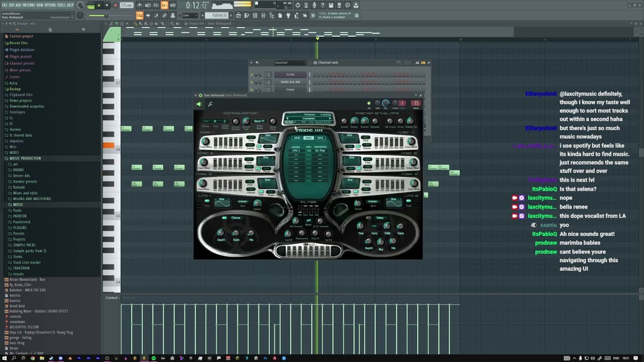Click the Record button in the transport bar

[115, 6]
